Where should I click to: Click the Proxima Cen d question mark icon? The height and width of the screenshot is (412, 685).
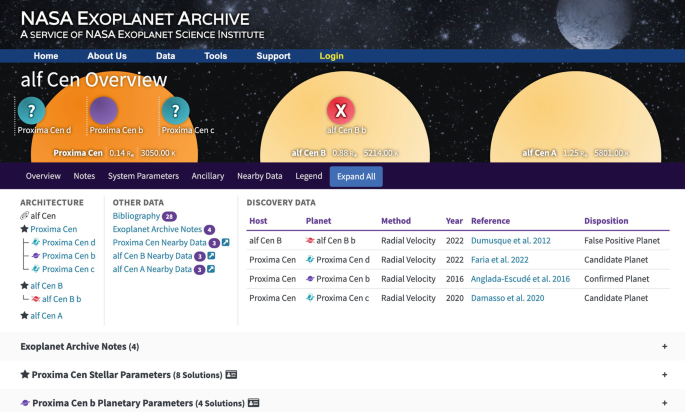[x=32, y=110]
